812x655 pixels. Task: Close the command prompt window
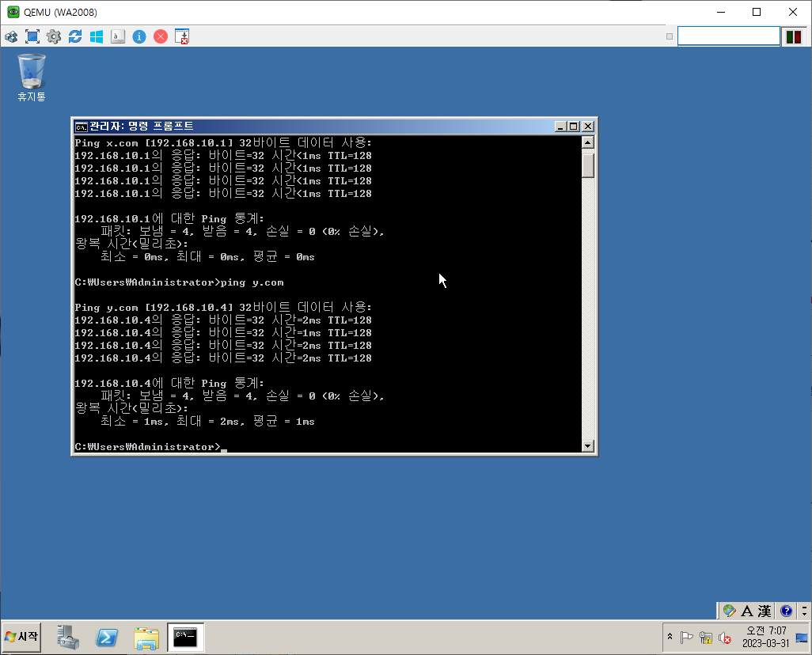click(x=588, y=127)
